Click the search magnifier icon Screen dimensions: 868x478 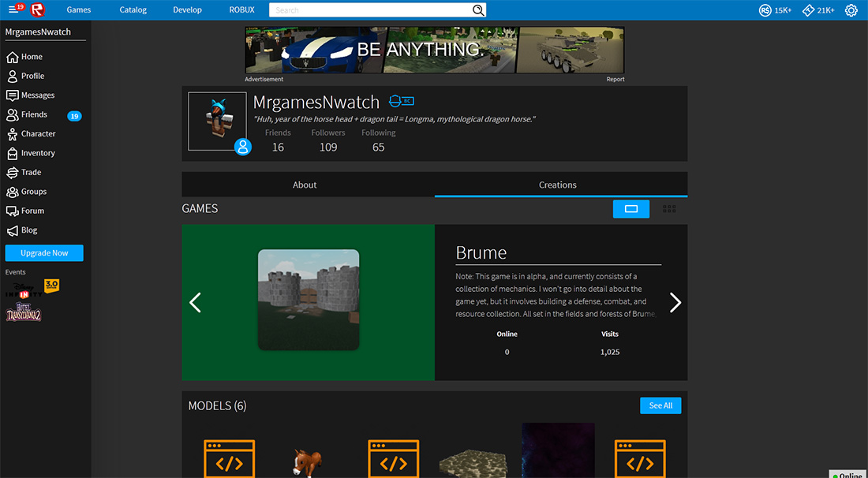point(478,10)
